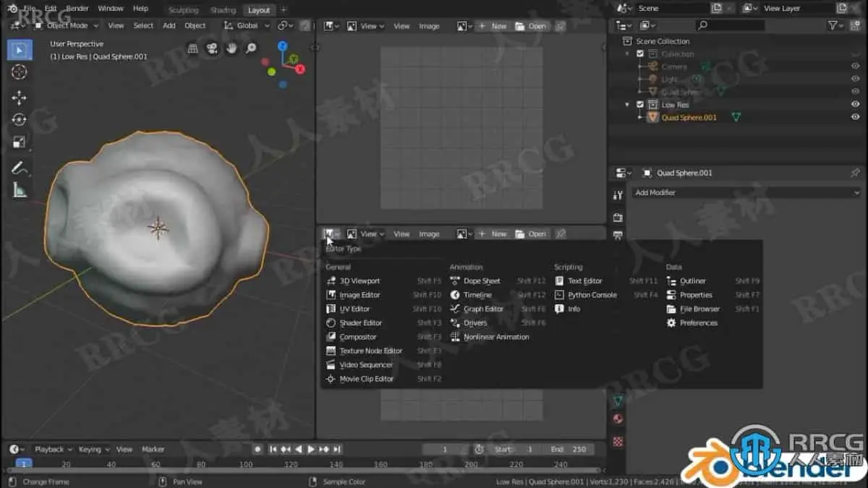Toggle perspective/orthographic grid icon in viewport
Image resolution: width=868 pixels, height=488 pixels.
(193, 48)
